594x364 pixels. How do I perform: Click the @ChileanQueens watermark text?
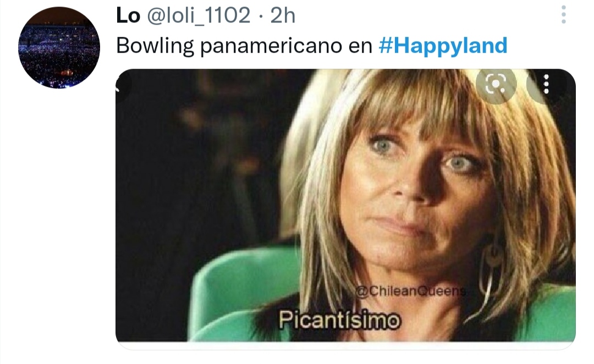click(411, 291)
